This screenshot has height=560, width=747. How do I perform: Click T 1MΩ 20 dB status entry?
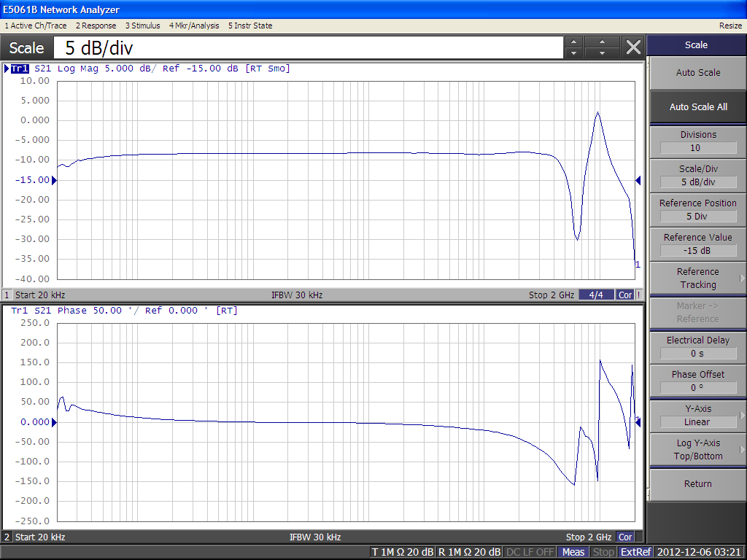403,553
